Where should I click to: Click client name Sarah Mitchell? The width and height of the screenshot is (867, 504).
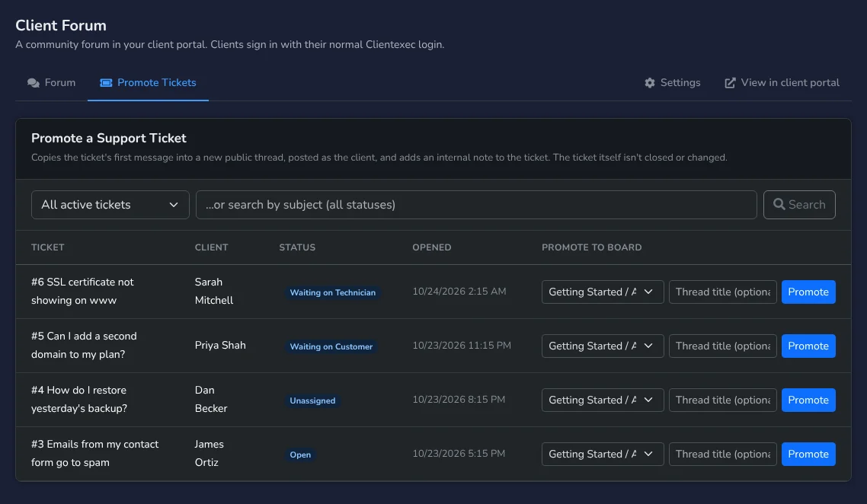(214, 292)
